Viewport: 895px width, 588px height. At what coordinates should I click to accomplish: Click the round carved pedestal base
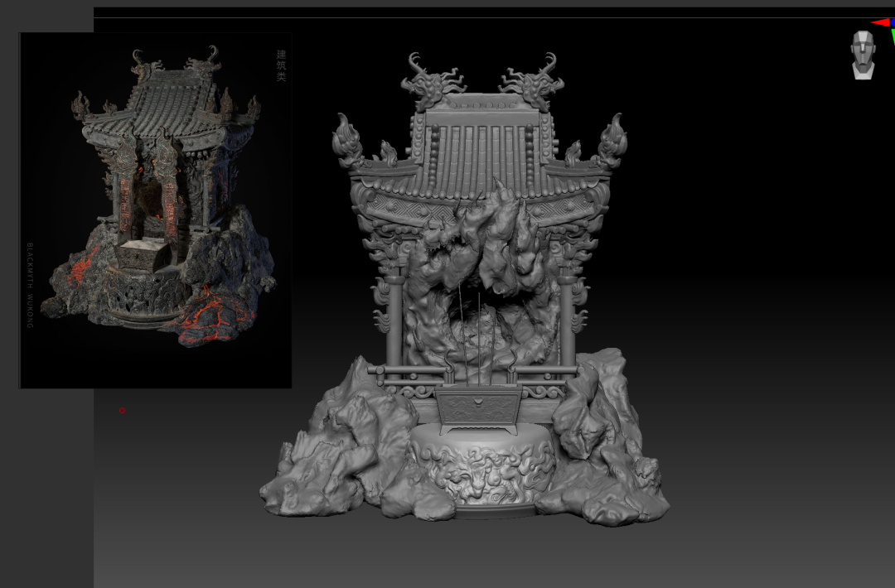tap(483, 472)
